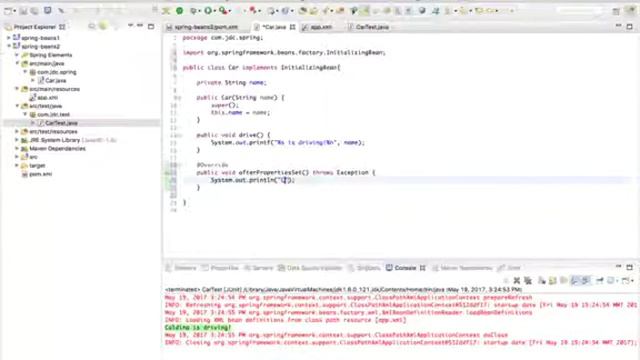Image resolution: width=640 pixels, height=360 pixels.
Task: Toggle Show Console on Standard Error
Action: point(586,280)
